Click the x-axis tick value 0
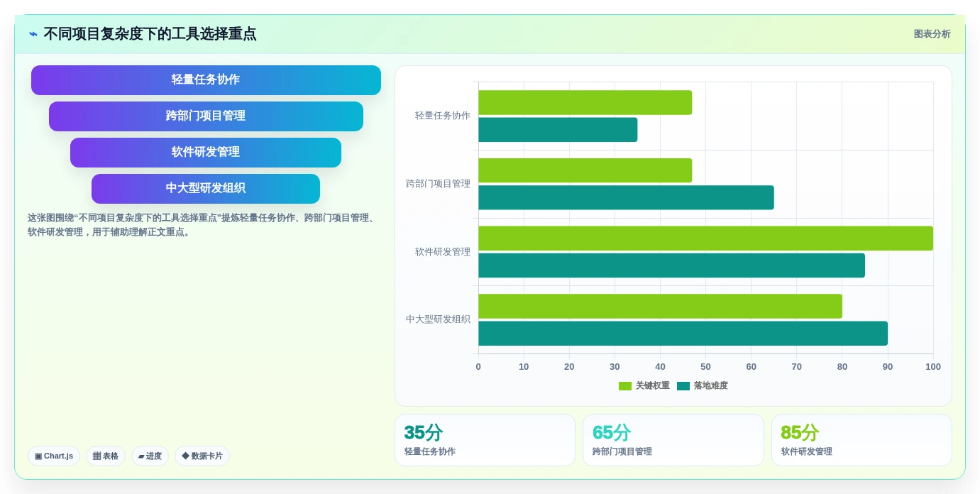980x494 pixels. [x=478, y=367]
